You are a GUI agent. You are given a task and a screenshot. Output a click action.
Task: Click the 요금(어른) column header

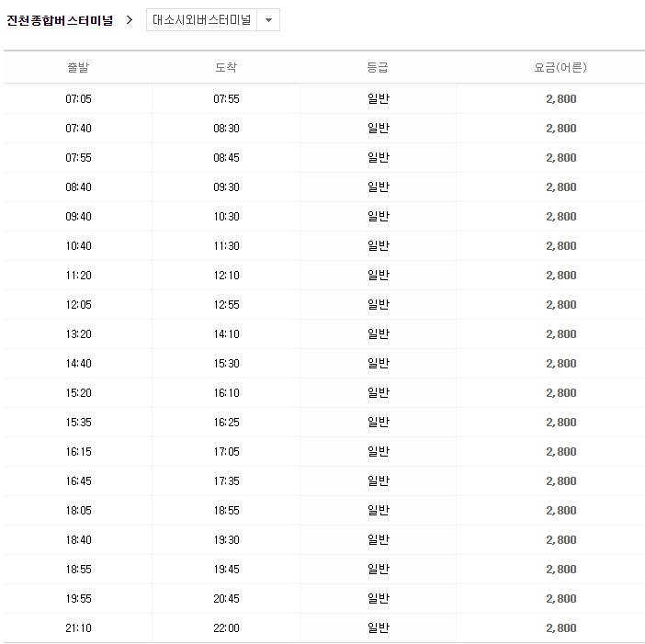coord(560,68)
